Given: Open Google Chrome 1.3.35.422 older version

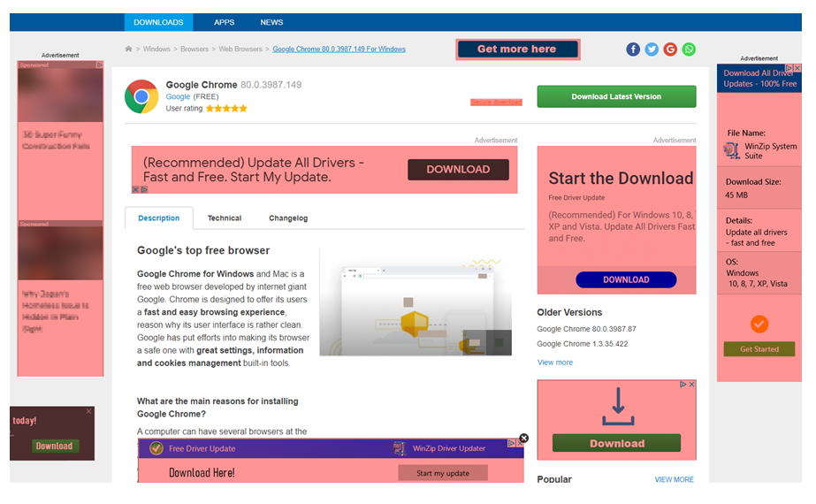Looking at the screenshot, I should coord(583,344).
